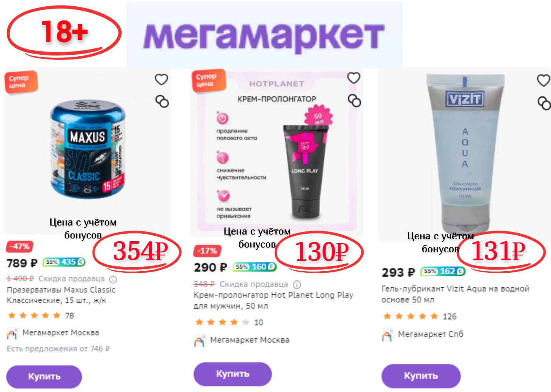Compare icon for Hot Planet cream
551x392 pixels.
click(354, 101)
